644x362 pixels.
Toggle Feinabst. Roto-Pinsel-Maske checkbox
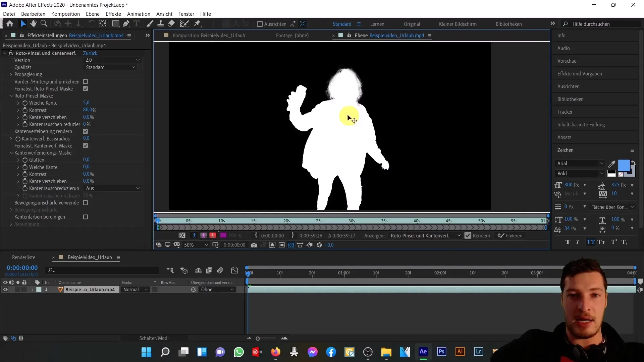pos(86,88)
